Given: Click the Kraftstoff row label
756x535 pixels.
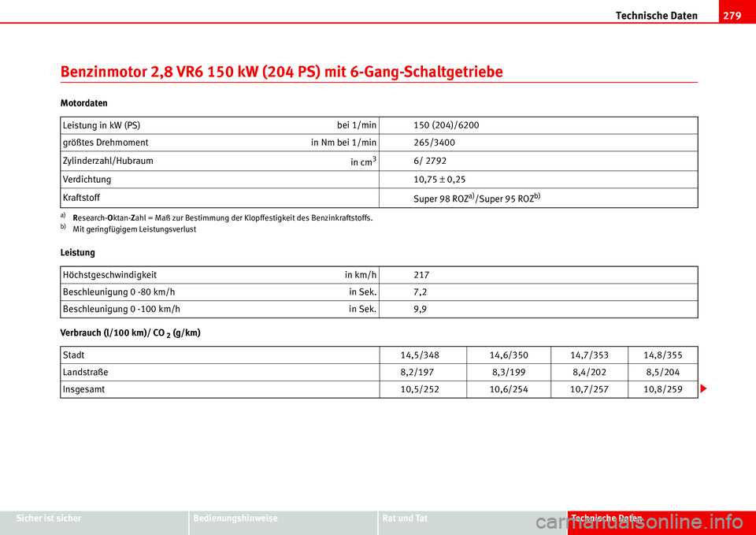Looking at the screenshot, I should [81, 197].
